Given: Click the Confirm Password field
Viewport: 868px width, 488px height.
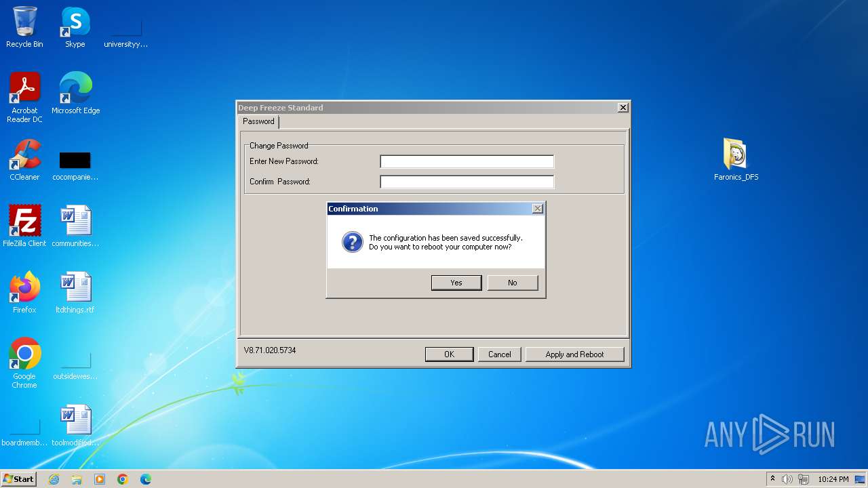Looking at the screenshot, I should pyautogui.click(x=467, y=182).
